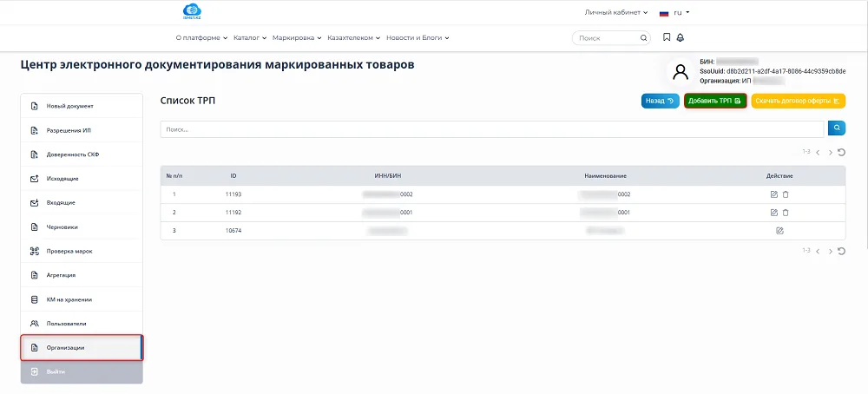The image size is (868, 394).
Task: Edit the row with ID 10674
Action: [x=779, y=231]
